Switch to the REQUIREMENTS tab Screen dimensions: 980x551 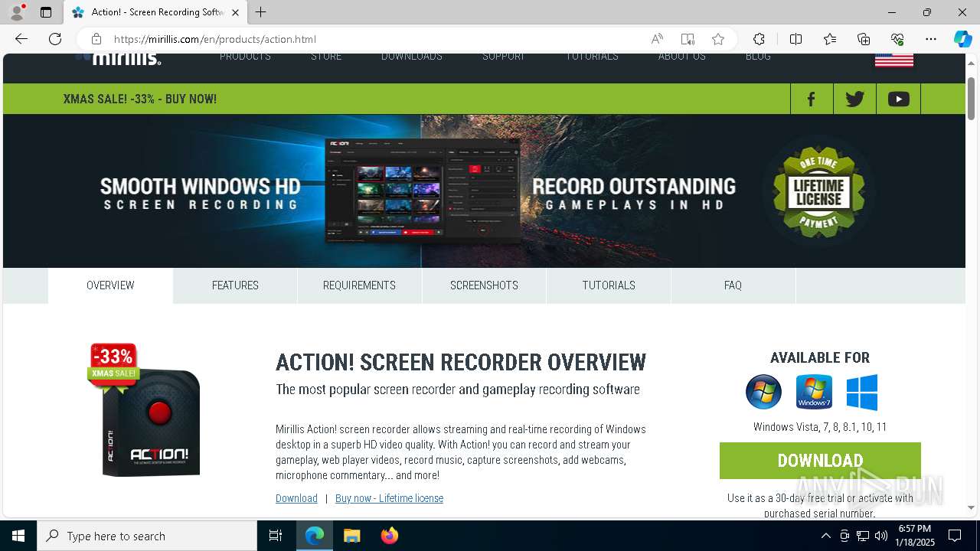pos(359,285)
